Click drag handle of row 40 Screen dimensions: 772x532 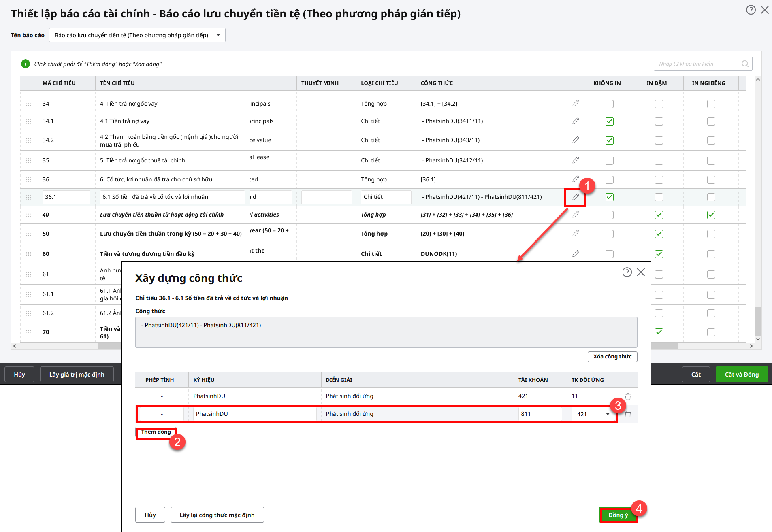tap(29, 215)
